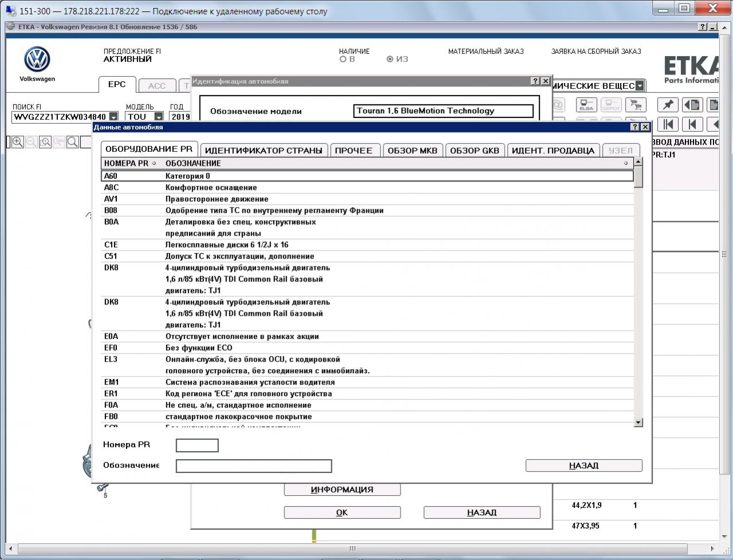Viewport: 733px width, 560px height.
Task: Open the ELSA link icon
Action: point(586,105)
